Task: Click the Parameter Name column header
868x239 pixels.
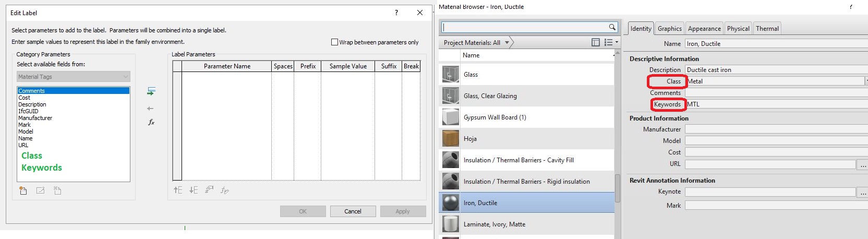Action: coord(227,66)
